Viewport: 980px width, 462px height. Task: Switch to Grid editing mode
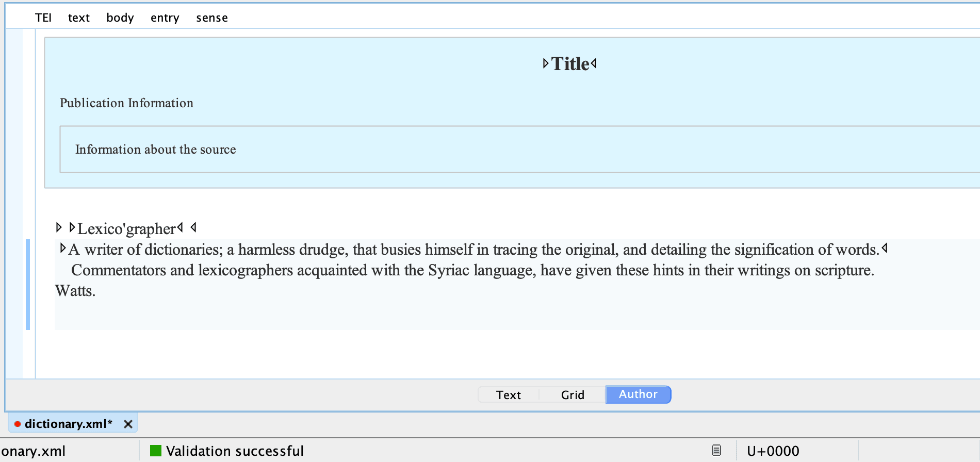tap(573, 395)
